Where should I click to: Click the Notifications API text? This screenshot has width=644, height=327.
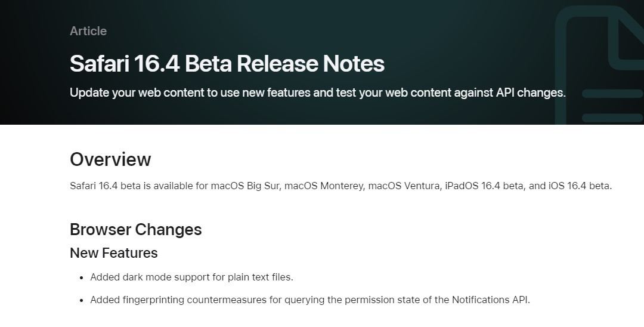tap(490, 300)
